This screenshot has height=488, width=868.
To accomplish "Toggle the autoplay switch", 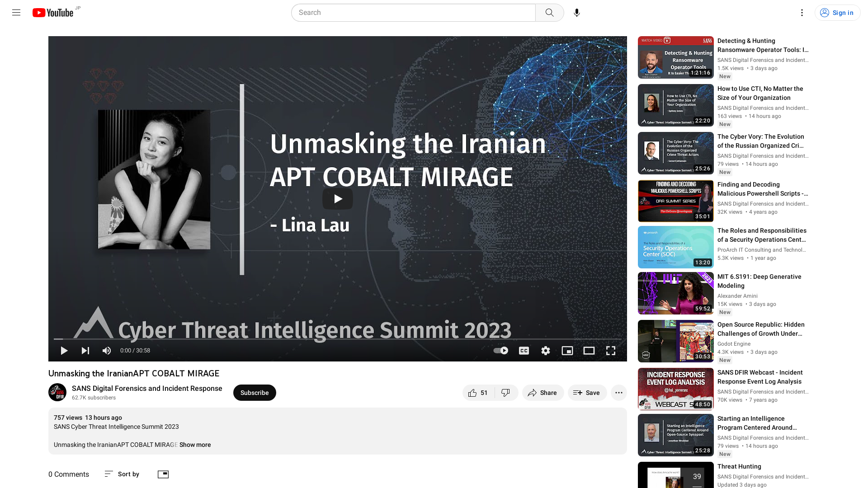I will (500, 351).
